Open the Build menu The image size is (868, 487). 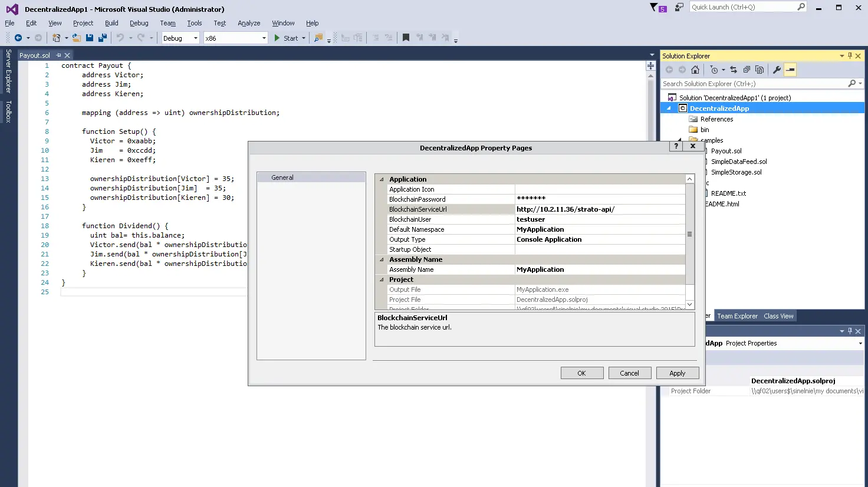111,23
